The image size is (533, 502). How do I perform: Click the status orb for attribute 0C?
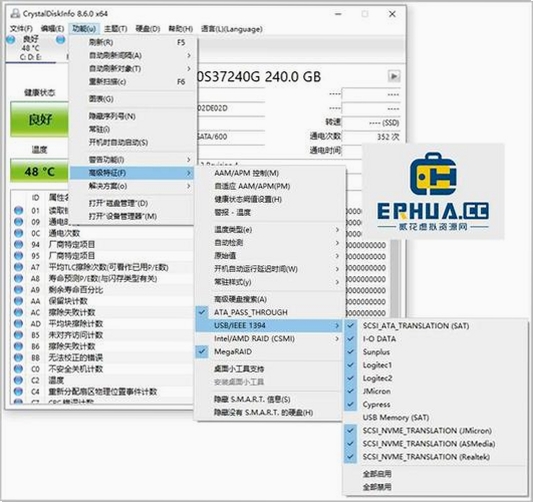(x=18, y=233)
